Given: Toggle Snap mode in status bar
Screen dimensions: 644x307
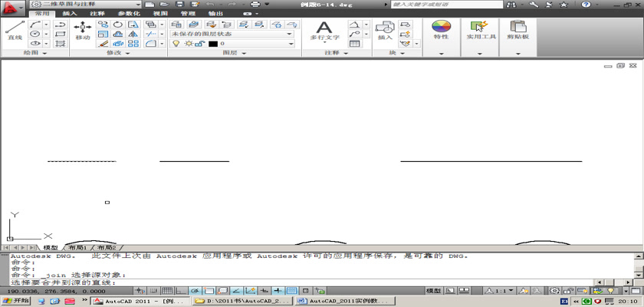Looking at the screenshot, I should [153, 291].
